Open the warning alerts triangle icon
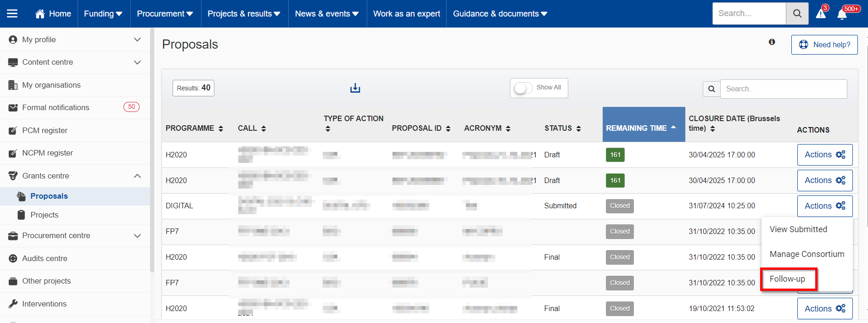Image resolution: width=868 pixels, height=323 pixels. pyautogui.click(x=821, y=14)
